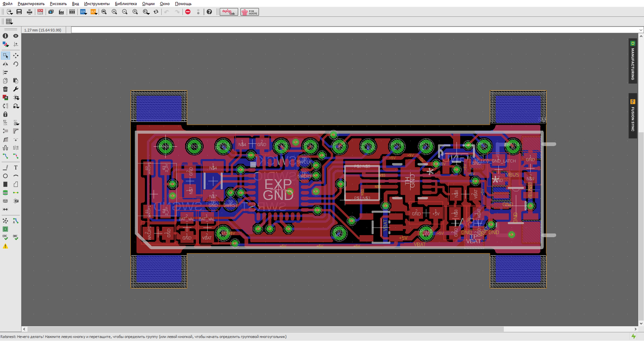Open the Опции menu
The width and height of the screenshot is (644, 341).
click(x=148, y=4)
